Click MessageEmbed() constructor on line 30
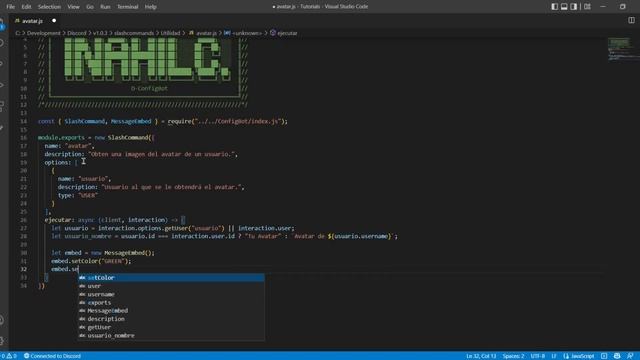Screen dimensions: 640x360 (x=128, y=253)
